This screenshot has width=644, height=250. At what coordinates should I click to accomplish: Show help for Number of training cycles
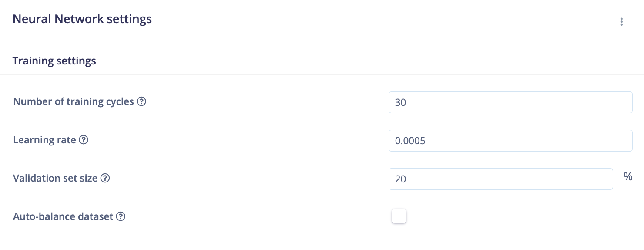point(141,101)
